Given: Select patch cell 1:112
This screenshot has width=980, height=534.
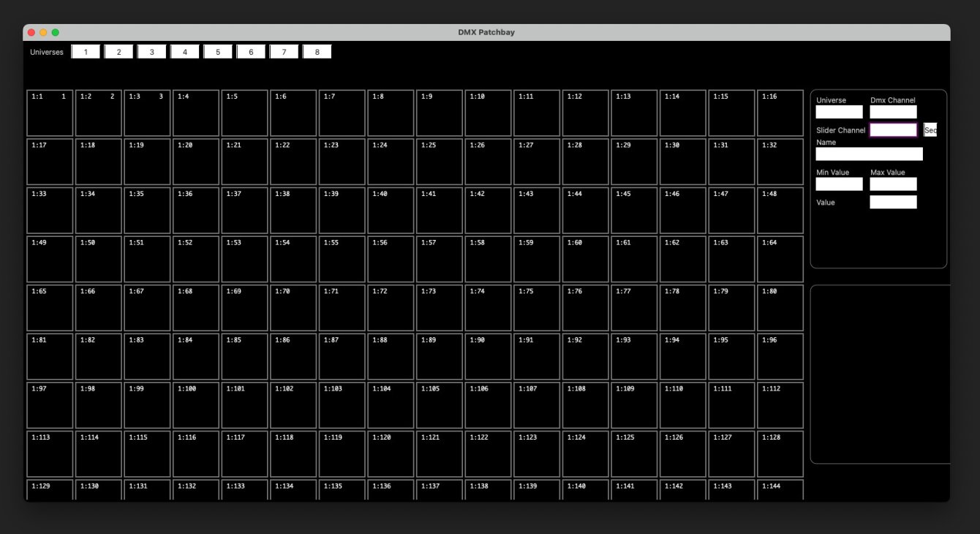Looking at the screenshot, I should (x=780, y=405).
